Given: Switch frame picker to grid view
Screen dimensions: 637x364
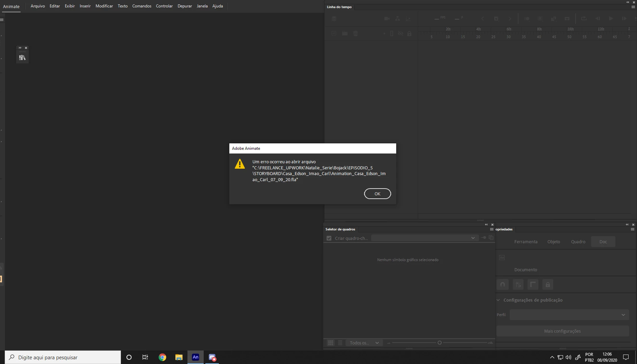Looking at the screenshot, I should click(x=331, y=343).
